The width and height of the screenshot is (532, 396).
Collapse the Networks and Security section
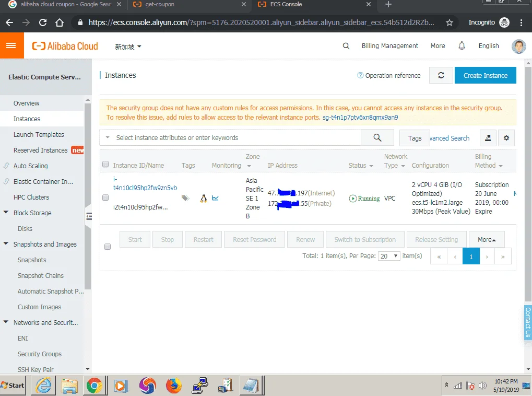(6, 322)
